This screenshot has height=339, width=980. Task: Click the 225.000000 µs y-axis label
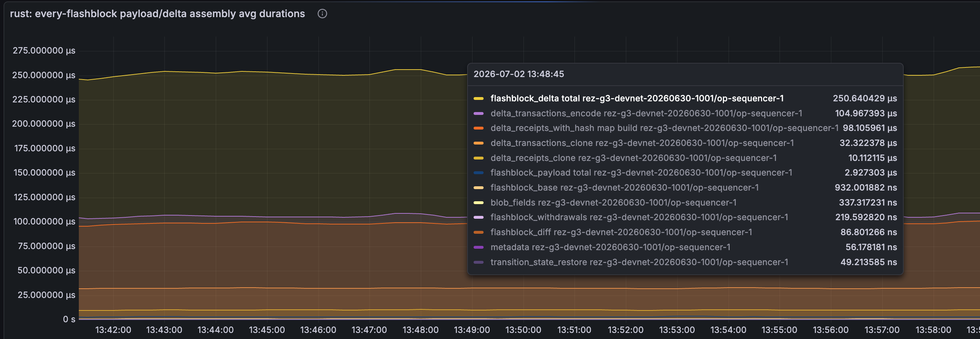[x=44, y=99]
